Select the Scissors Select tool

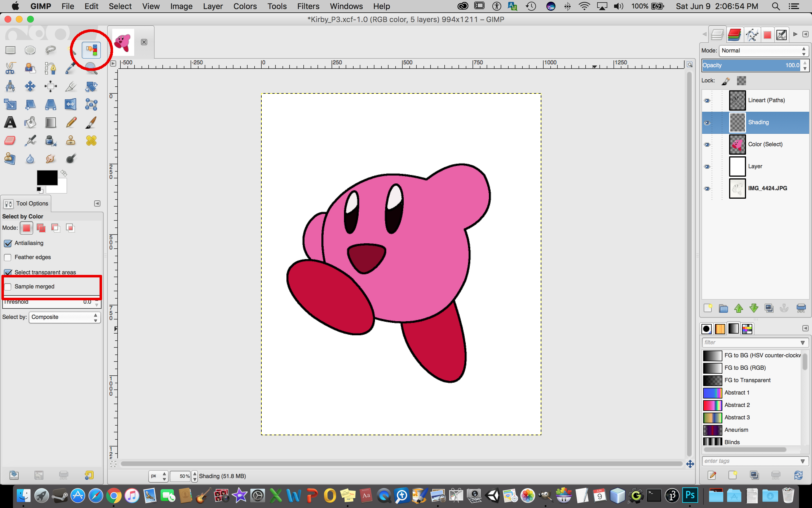click(x=10, y=68)
